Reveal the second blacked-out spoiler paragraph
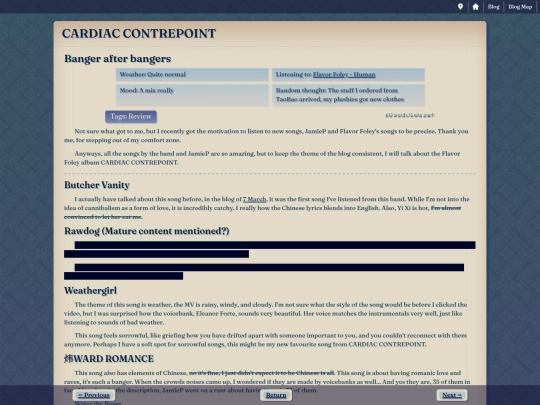Screen dimensions: 540x405 pos(264,271)
